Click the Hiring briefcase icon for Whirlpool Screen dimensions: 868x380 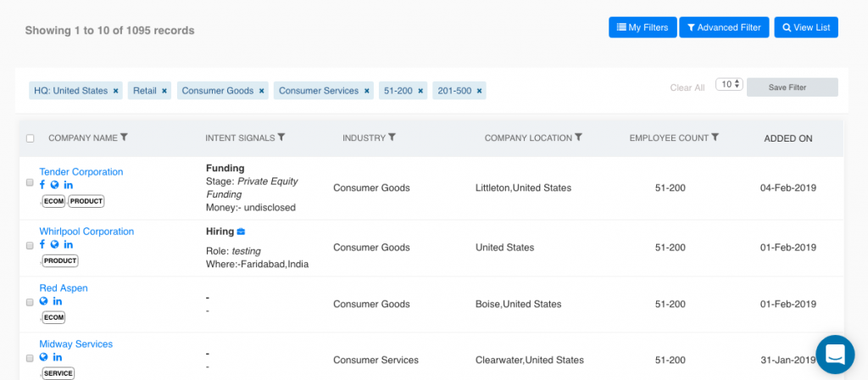(x=241, y=232)
